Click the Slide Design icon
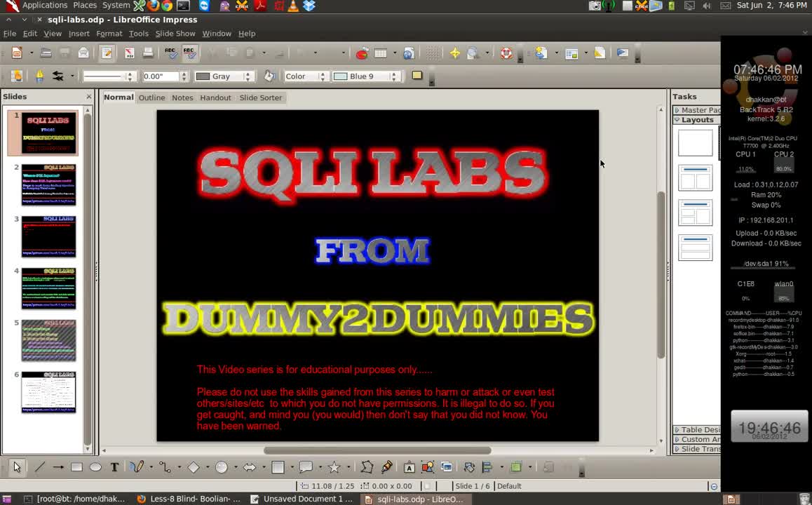 pyautogui.click(x=600, y=53)
